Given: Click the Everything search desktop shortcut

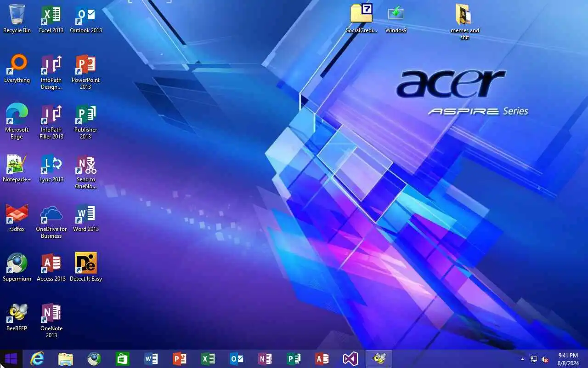Looking at the screenshot, I should point(17,69).
